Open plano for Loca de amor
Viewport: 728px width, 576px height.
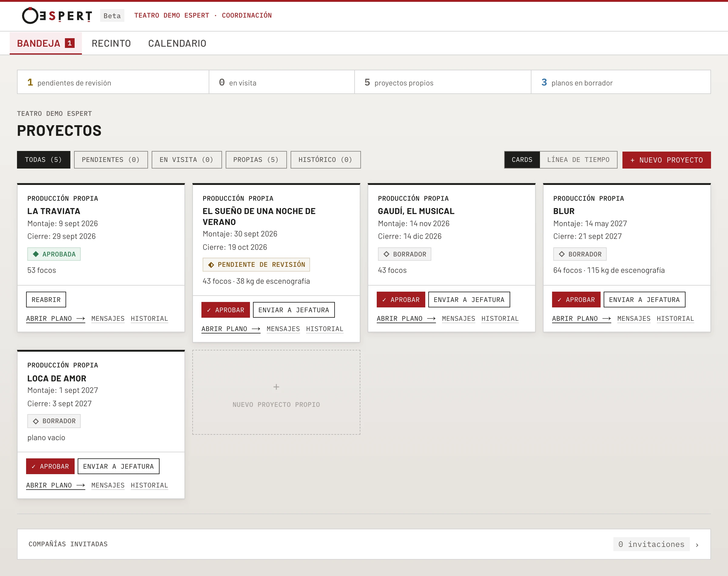point(56,485)
